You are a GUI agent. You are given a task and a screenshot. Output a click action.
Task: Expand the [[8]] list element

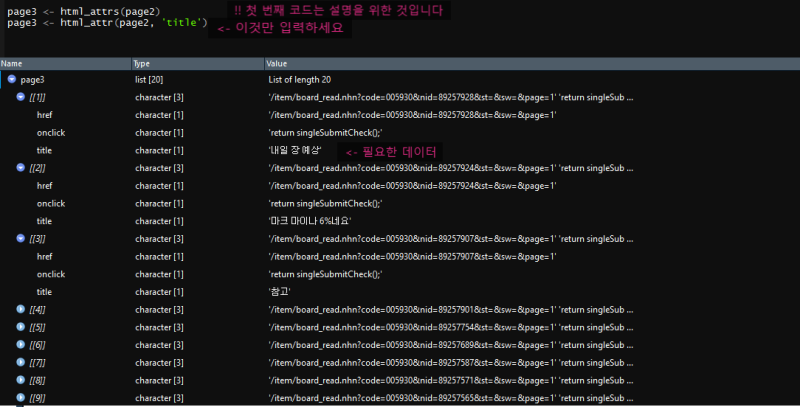20,380
